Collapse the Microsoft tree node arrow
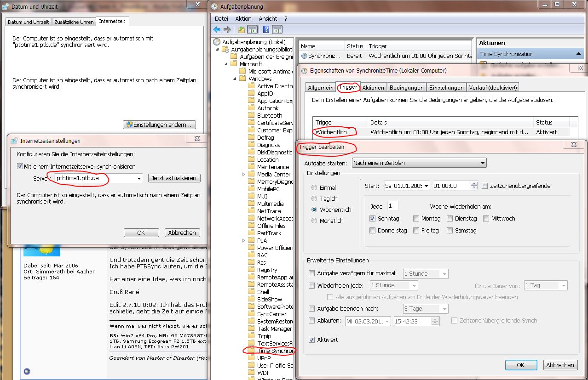 coord(225,64)
